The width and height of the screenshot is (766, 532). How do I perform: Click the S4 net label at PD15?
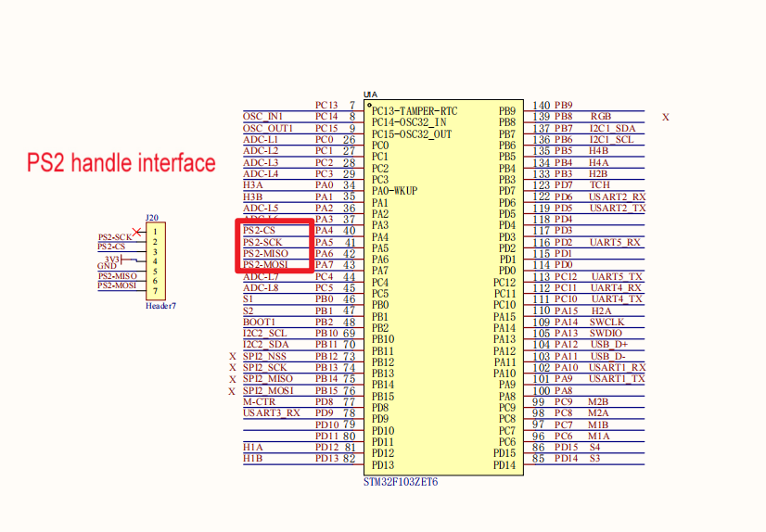tap(594, 447)
